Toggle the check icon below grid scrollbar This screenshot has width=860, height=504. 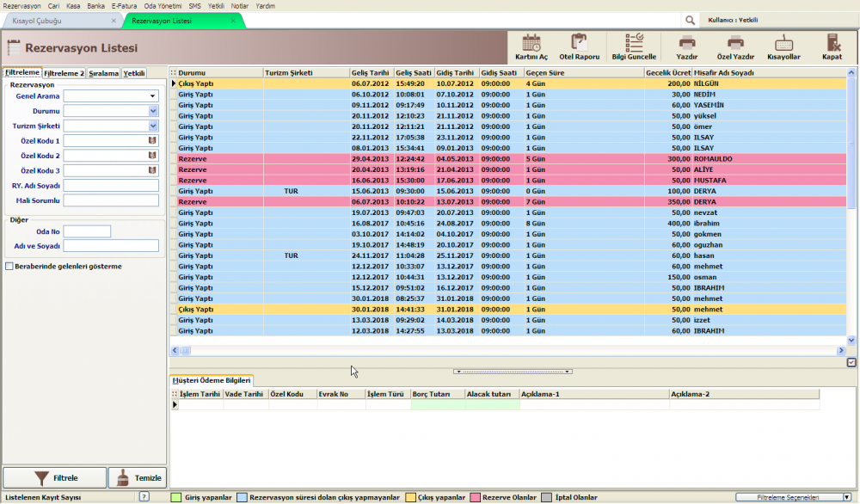(x=851, y=362)
